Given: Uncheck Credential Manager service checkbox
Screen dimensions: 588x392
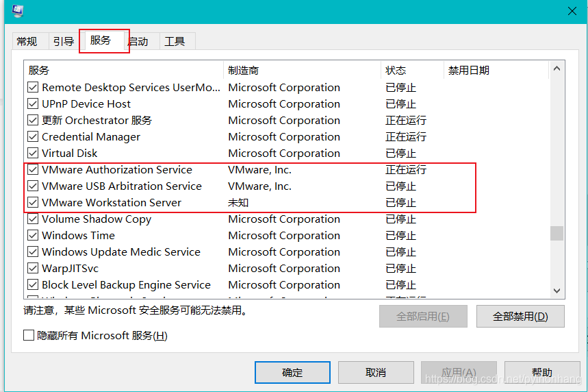Looking at the screenshot, I should [33, 136].
